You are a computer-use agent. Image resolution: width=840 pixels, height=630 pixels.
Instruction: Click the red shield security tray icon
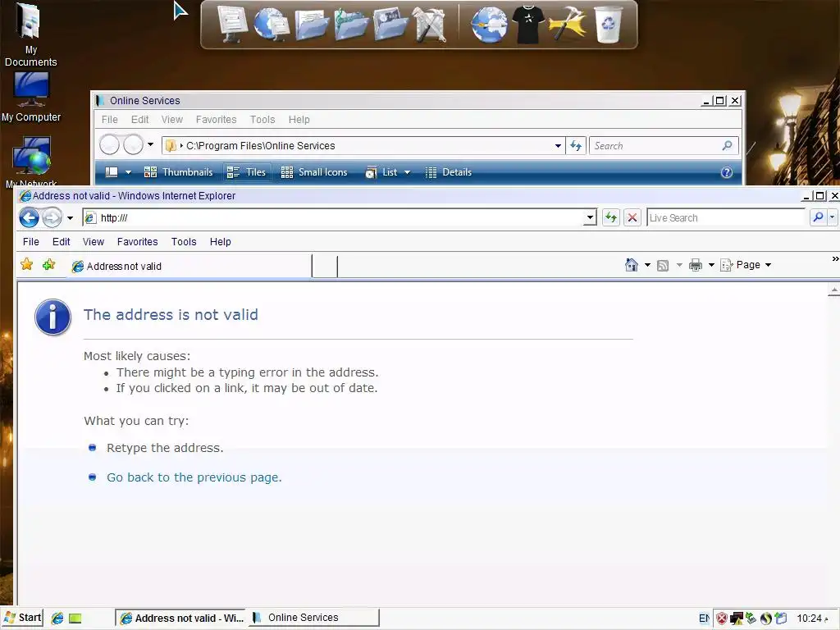pyautogui.click(x=722, y=619)
